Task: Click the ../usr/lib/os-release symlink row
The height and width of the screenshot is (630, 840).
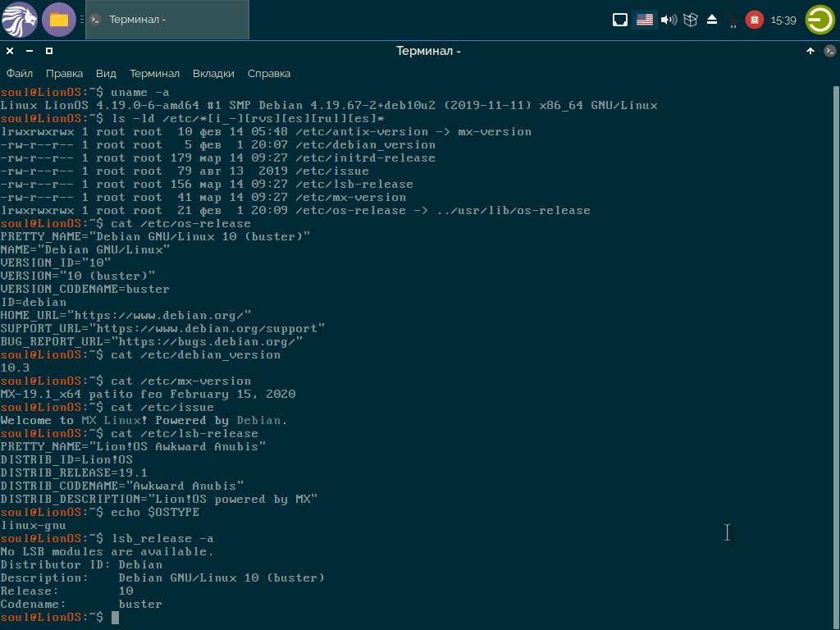Action: click(x=295, y=211)
